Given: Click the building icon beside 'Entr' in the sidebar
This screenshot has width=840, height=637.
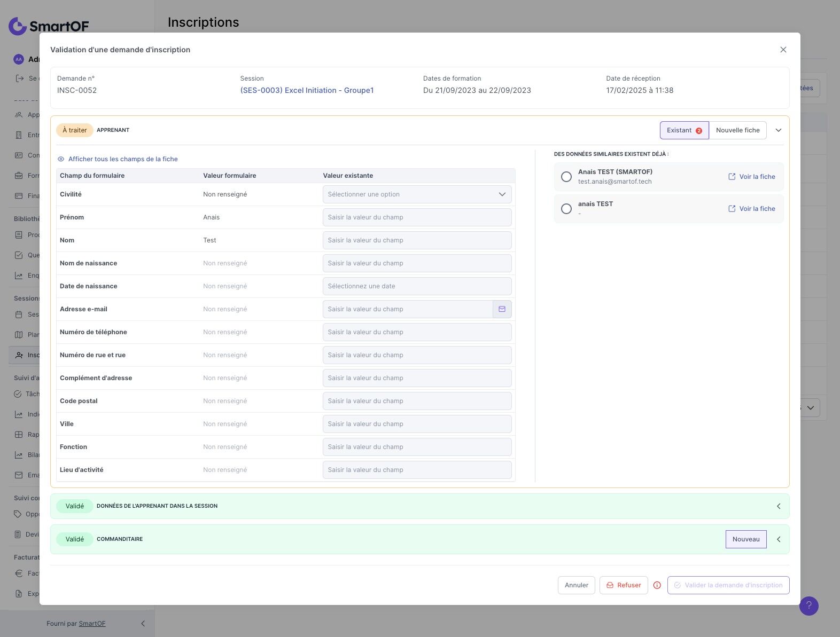Looking at the screenshot, I should click(19, 135).
